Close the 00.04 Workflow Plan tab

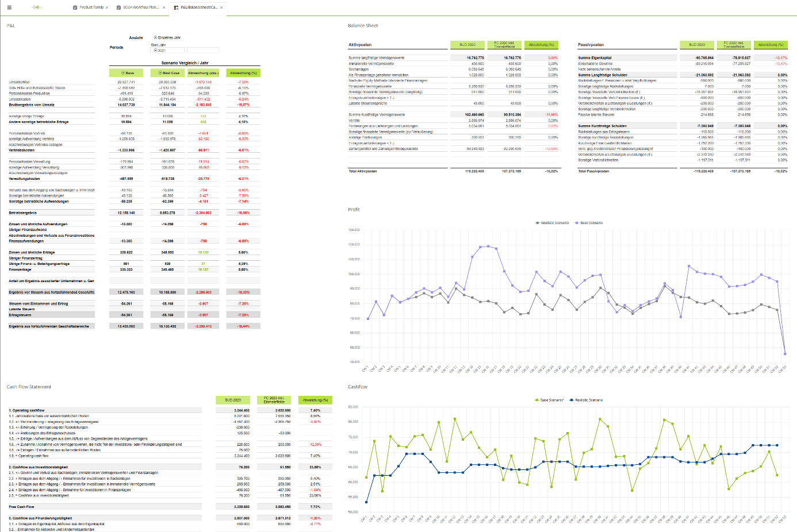click(x=163, y=7)
